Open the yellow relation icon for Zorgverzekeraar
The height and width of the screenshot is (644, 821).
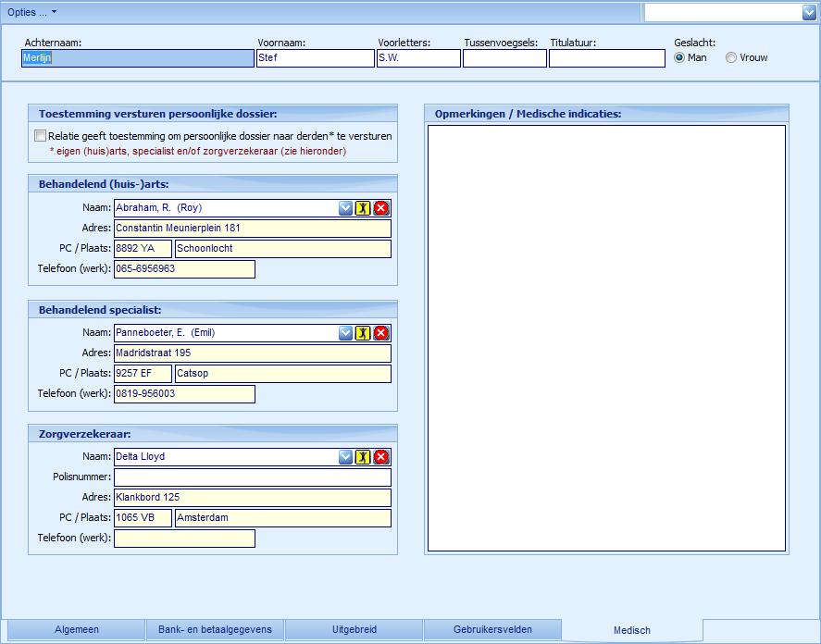point(363,457)
